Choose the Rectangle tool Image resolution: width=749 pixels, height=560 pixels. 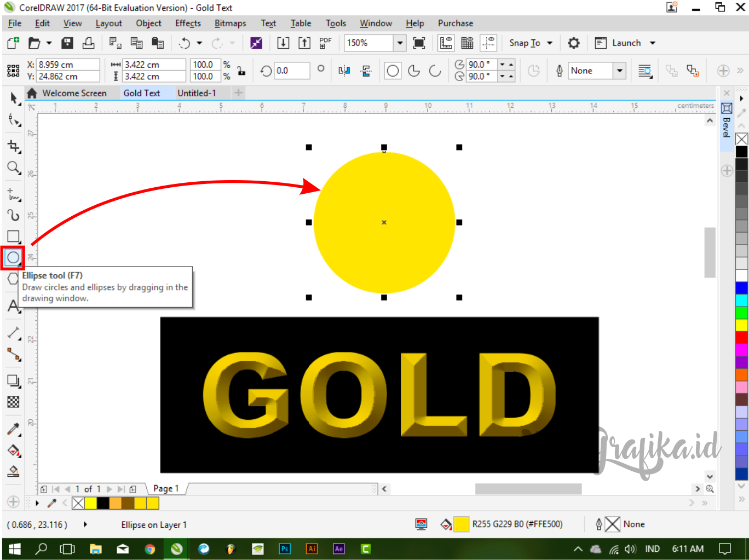[x=13, y=236]
